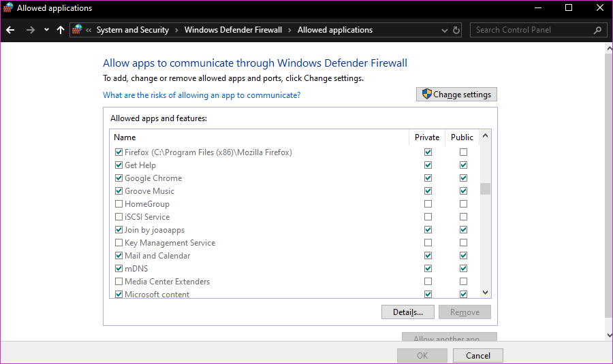Click the Remove button
This screenshot has width=613, height=364.
coord(465,312)
